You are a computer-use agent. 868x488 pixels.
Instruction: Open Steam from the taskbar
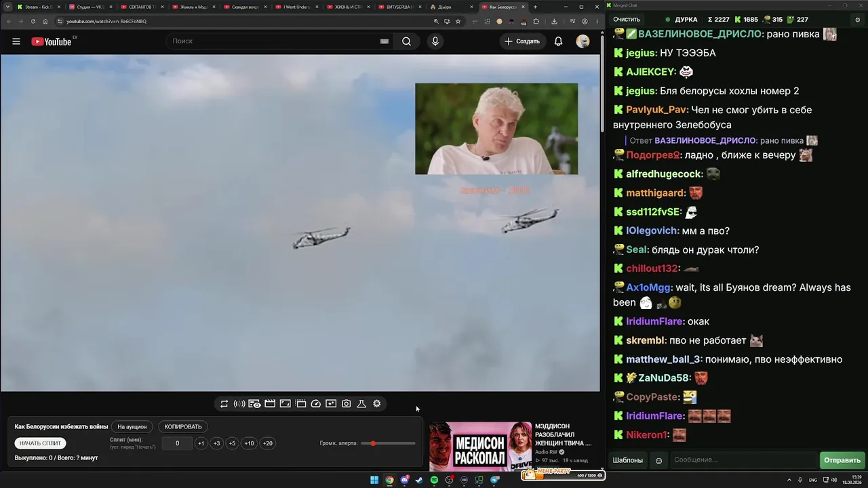pyautogui.click(x=419, y=481)
